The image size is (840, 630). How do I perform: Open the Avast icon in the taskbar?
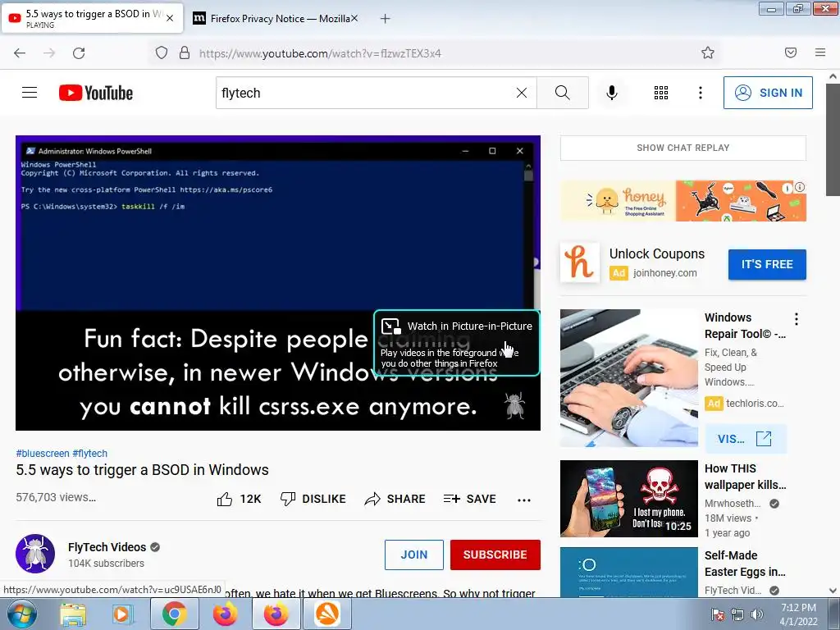[x=327, y=614]
